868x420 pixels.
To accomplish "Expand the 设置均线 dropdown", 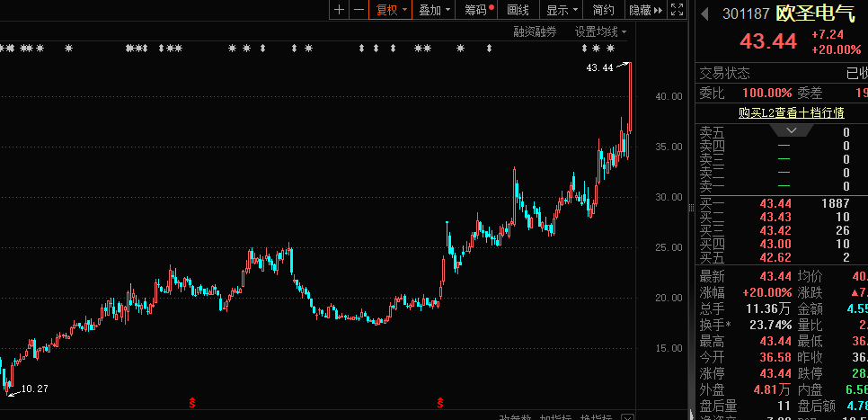I will pos(600,31).
